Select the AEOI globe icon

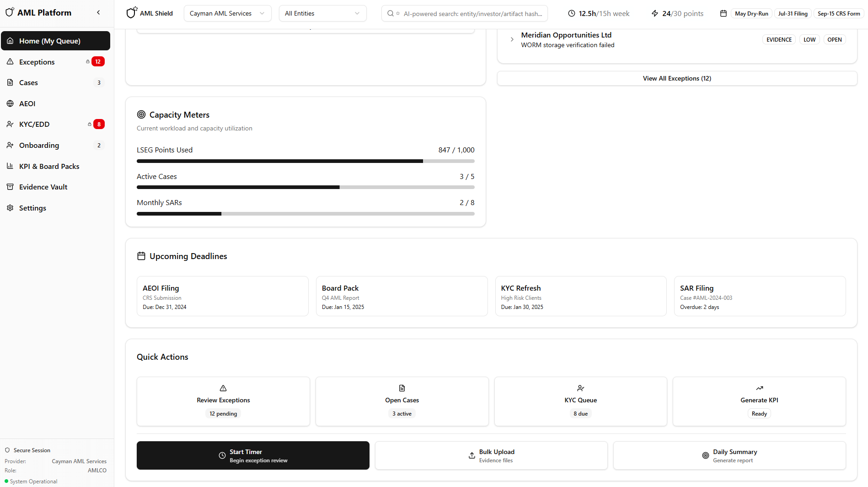[x=10, y=103]
